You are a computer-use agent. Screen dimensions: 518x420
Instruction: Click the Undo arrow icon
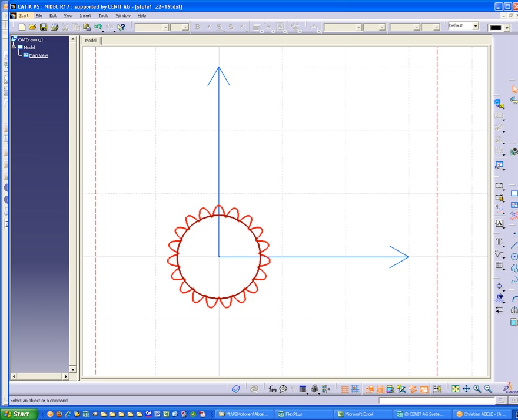tap(98, 27)
